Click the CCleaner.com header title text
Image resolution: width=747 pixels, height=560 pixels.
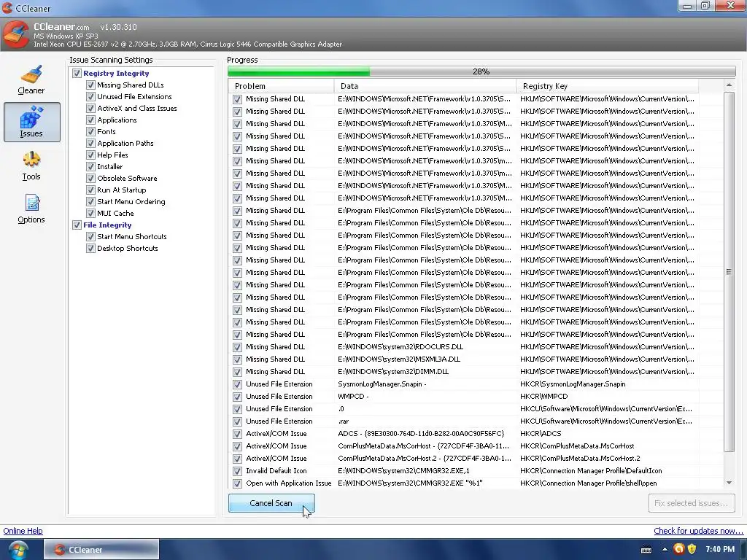point(61,27)
